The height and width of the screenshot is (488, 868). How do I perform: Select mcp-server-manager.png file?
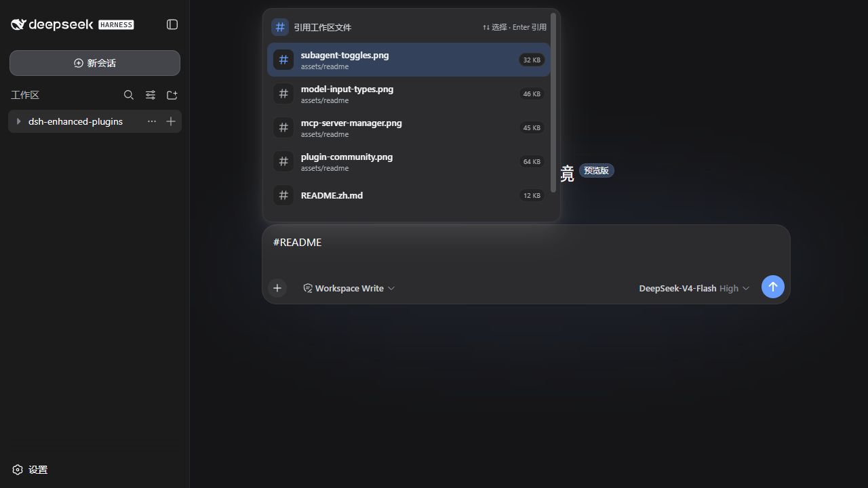click(x=408, y=127)
